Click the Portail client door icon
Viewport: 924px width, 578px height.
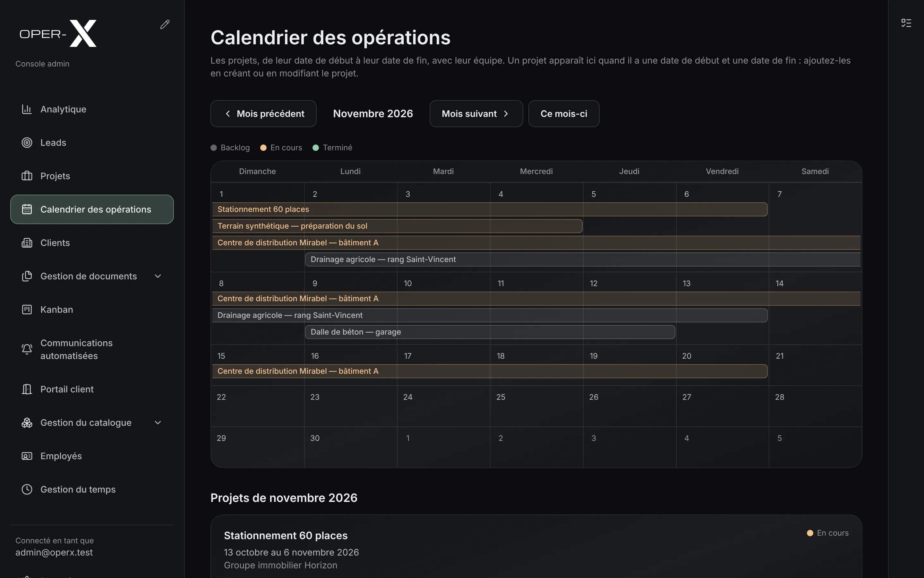point(27,389)
